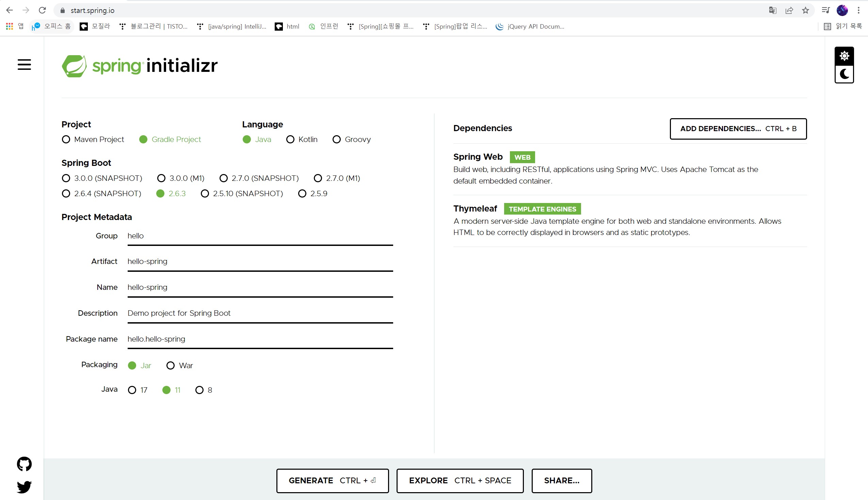The height and width of the screenshot is (500, 868).
Task: Click the browser reload icon
Action: tap(42, 10)
